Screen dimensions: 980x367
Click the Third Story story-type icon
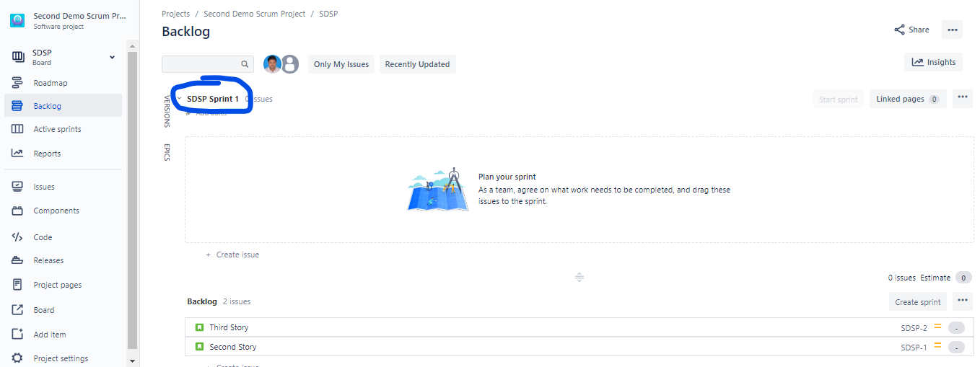point(199,327)
